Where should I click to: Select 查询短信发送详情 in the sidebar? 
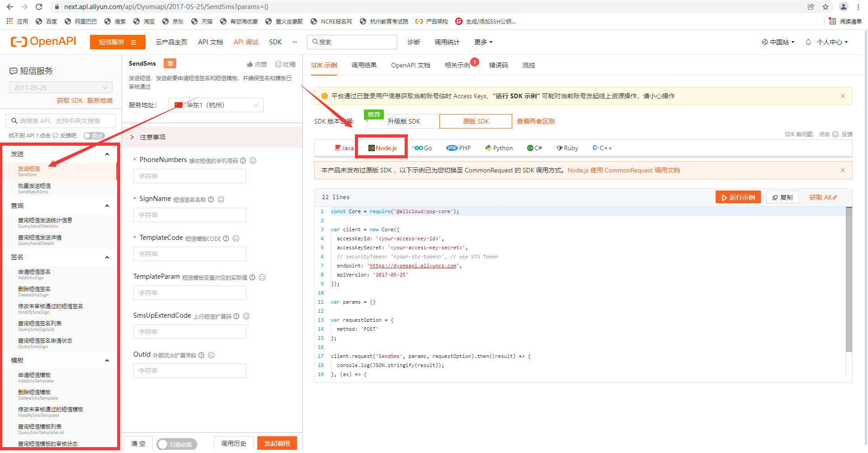coord(40,238)
